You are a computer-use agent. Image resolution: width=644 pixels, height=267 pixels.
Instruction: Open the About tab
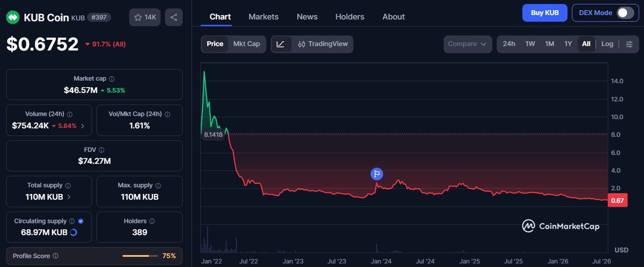[x=393, y=17]
